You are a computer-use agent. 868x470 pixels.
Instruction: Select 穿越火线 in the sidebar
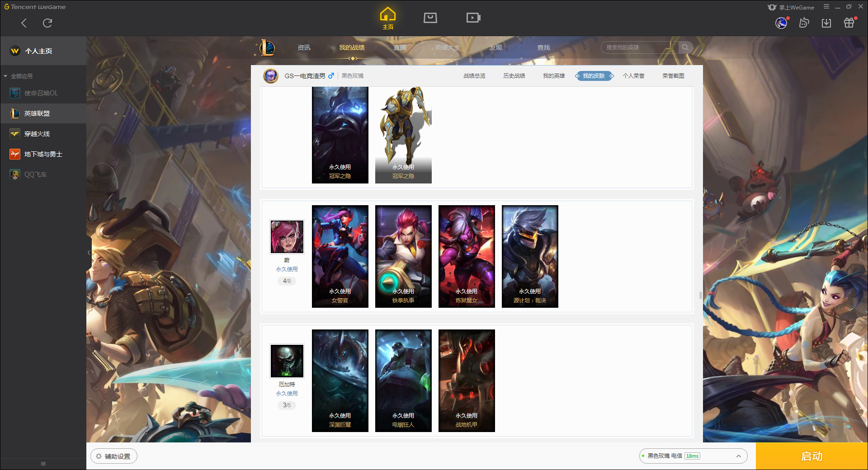[43, 134]
